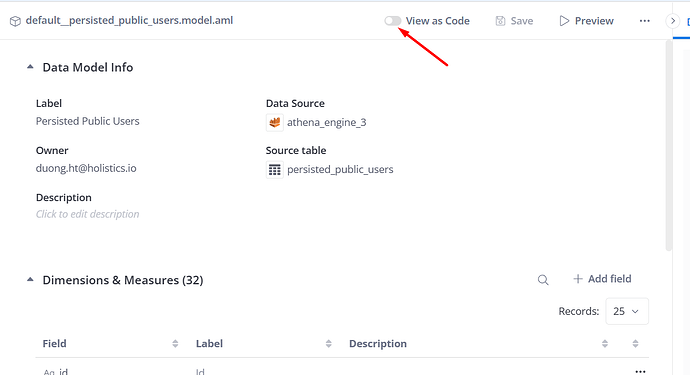
Task: Open the id field row options menu
Action: [x=640, y=371]
